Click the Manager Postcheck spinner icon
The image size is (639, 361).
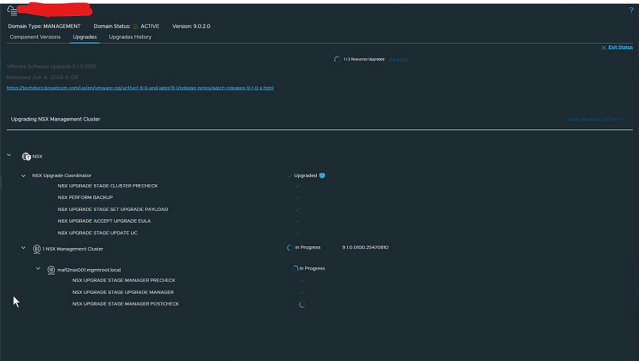click(x=302, y=304)
